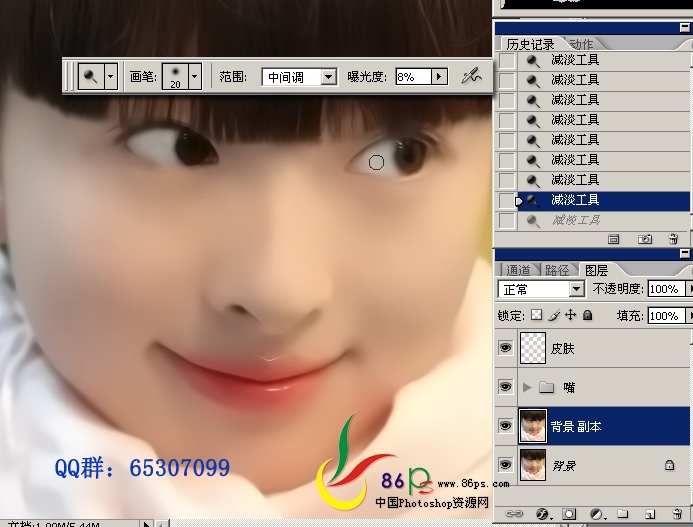Add a layer mask
This screenshot has height=527, width=693.
tap(569, 514)
